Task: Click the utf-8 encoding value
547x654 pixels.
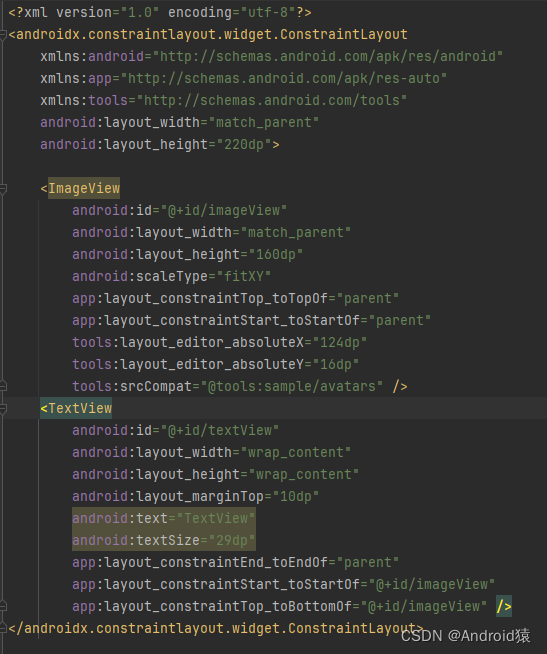Action: [268, 13]
